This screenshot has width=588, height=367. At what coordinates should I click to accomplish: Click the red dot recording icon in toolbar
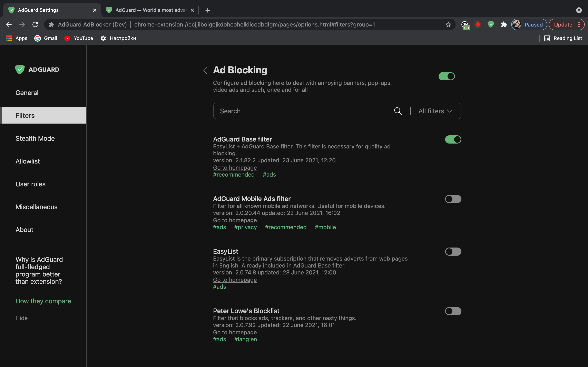click(478, 24)
